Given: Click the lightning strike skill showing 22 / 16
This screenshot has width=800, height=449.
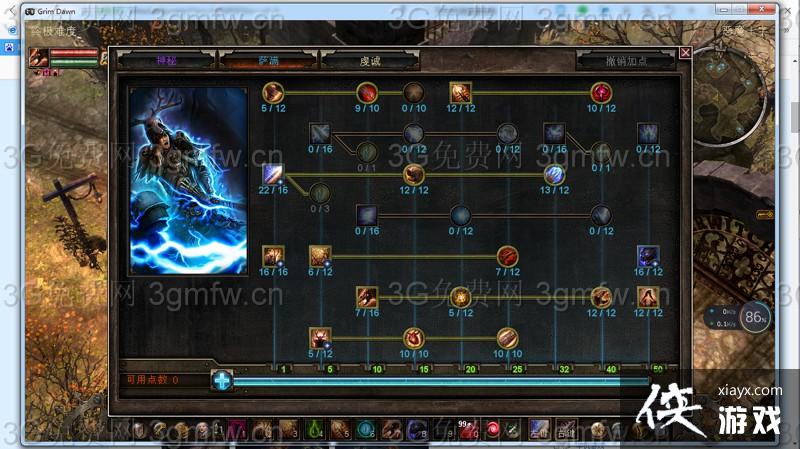Looking at the screenshot, I should [x=273, y=174].
